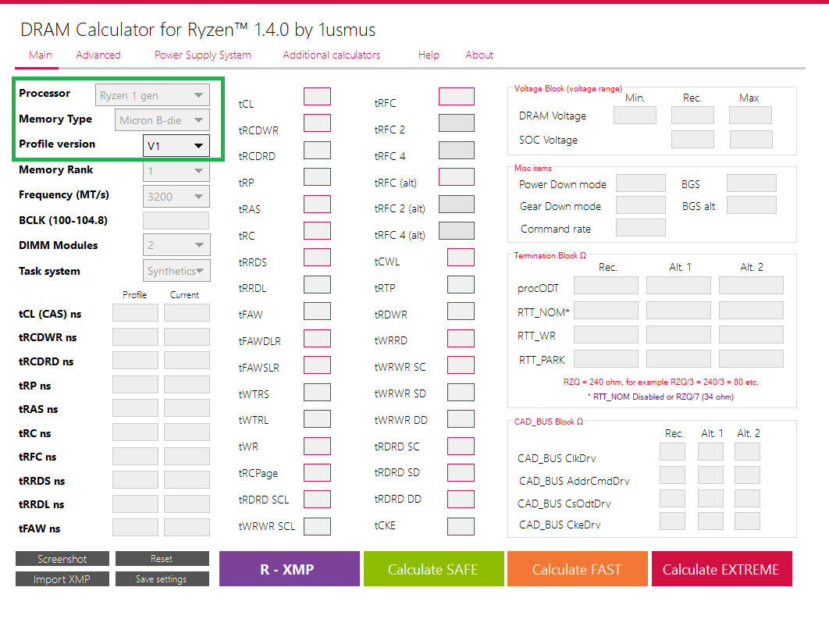
Task: Click the Import XMP button
Action: pos(62,579)
